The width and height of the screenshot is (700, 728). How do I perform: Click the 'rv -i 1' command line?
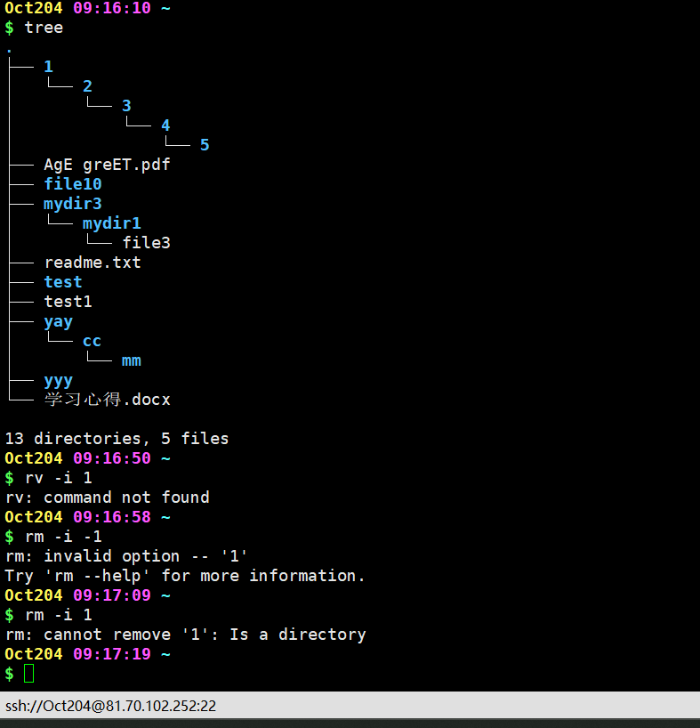(x=59, y=478)
